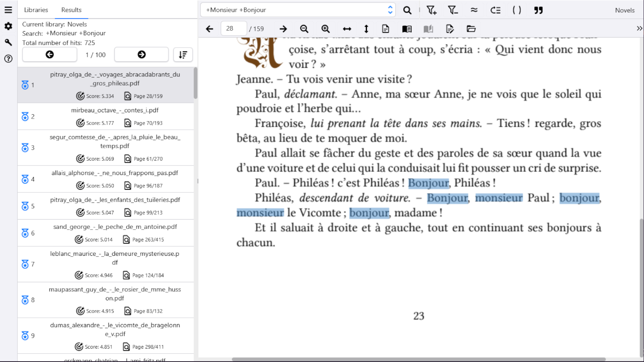
Task: Open settings gear icon
Action: [x=8, y=26]
